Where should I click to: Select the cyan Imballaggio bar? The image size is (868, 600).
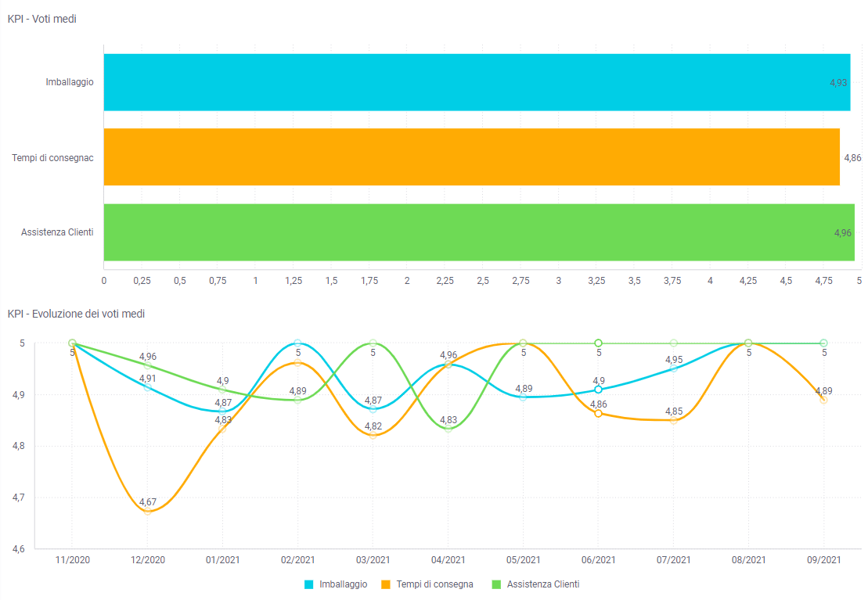[x=476, y=82]
